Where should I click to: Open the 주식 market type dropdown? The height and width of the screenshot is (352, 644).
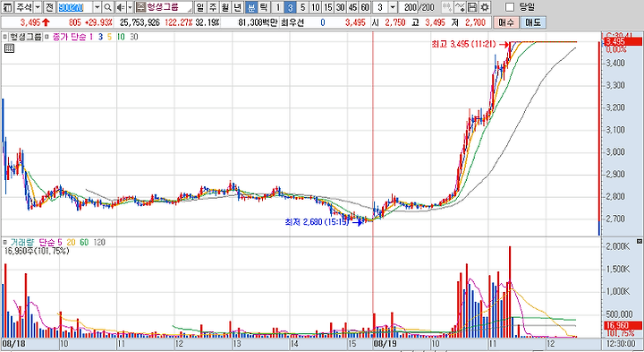(38, 7)
